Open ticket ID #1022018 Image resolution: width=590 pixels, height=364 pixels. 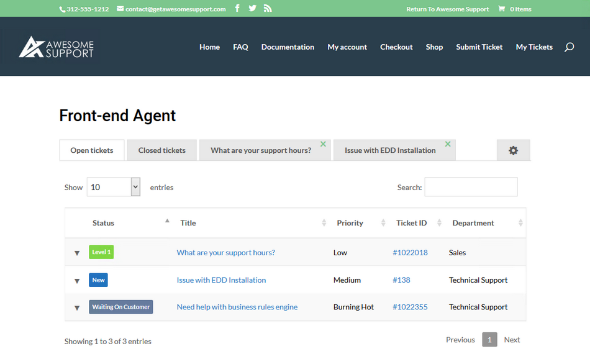[410, 253]
